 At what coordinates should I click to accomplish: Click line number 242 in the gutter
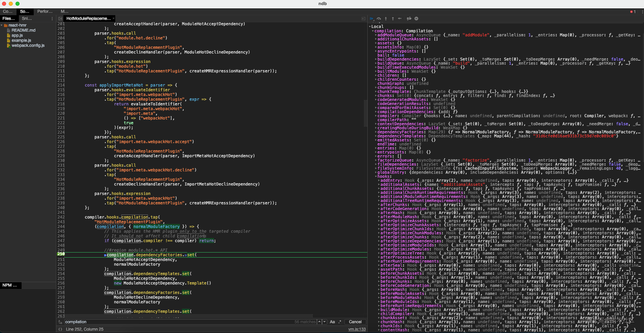point(61,217)
